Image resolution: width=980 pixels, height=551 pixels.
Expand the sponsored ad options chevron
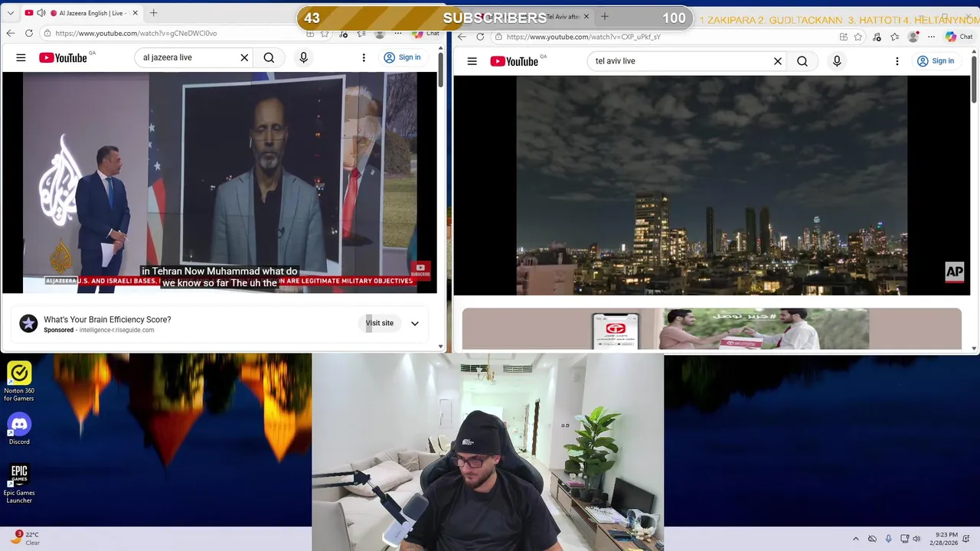click(x=415, y=324)
